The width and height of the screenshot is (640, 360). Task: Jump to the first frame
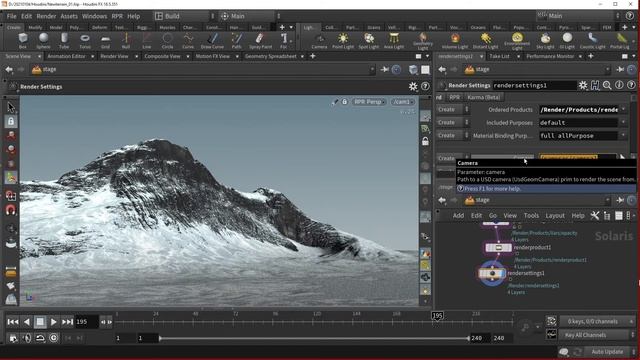click(13, 322)
